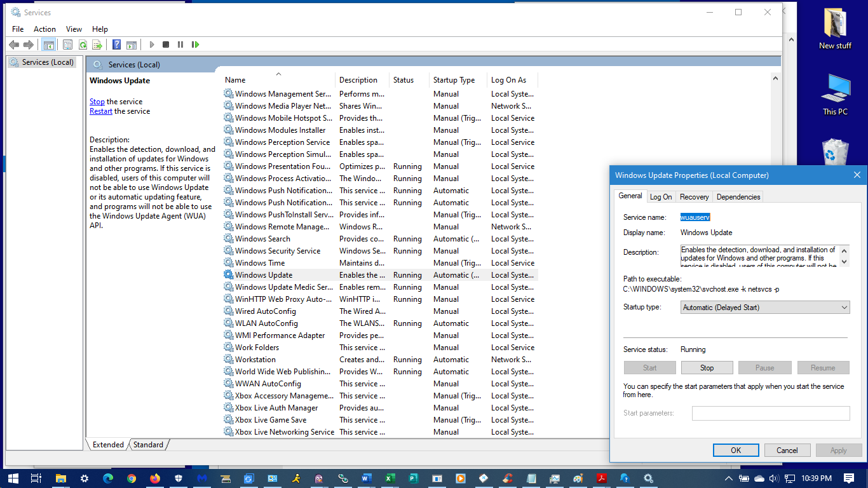Open Excel from the taskbar
This screenshot has height=488, width=868.
point(390,478)
